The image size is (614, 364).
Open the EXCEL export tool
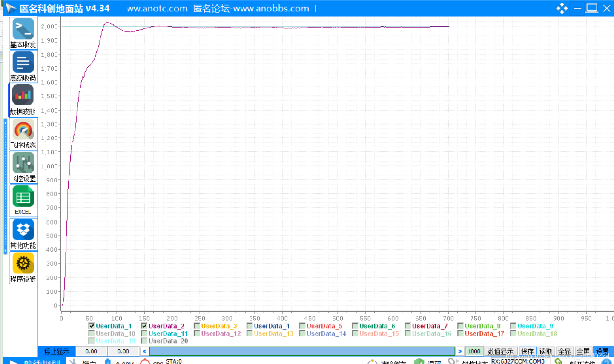point(23,201)
